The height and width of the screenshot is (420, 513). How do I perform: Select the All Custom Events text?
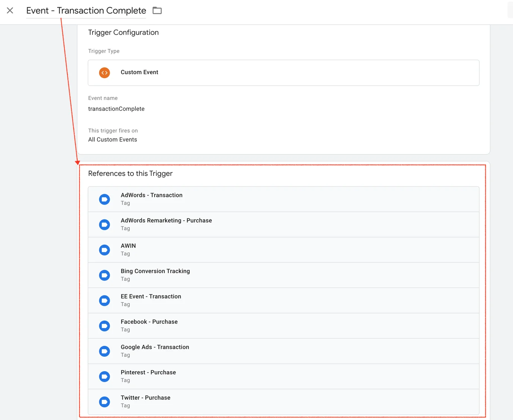[x=113, y=139]
